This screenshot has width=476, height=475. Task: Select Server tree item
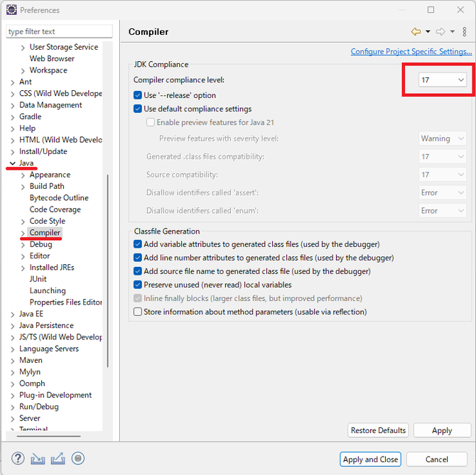[x=30, y=418]
